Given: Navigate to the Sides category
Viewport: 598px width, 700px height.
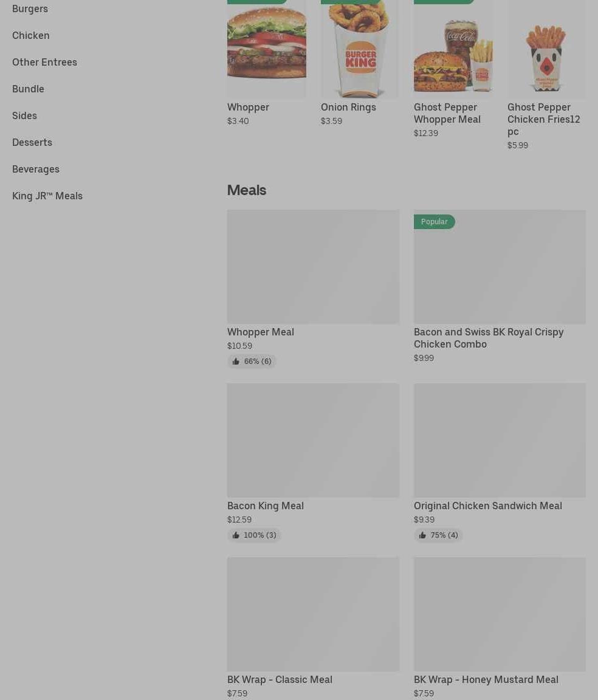Looking at the screenshot, I should [24, 115].
